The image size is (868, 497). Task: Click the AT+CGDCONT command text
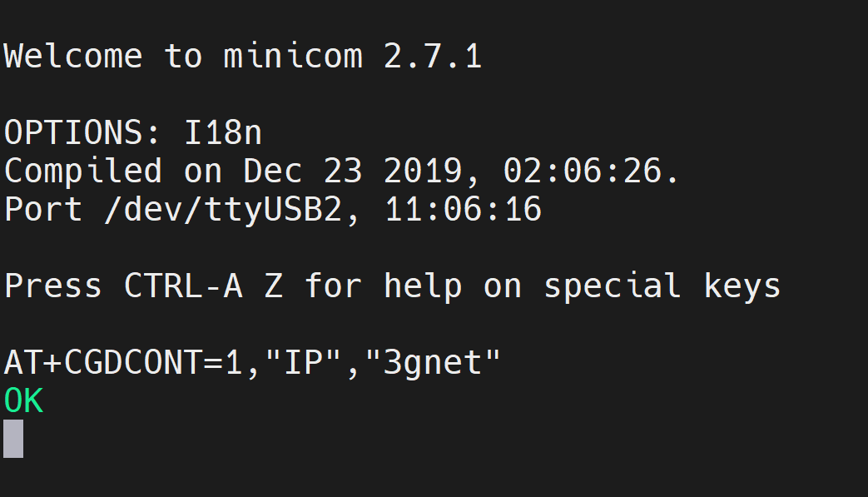click(252, 363)
